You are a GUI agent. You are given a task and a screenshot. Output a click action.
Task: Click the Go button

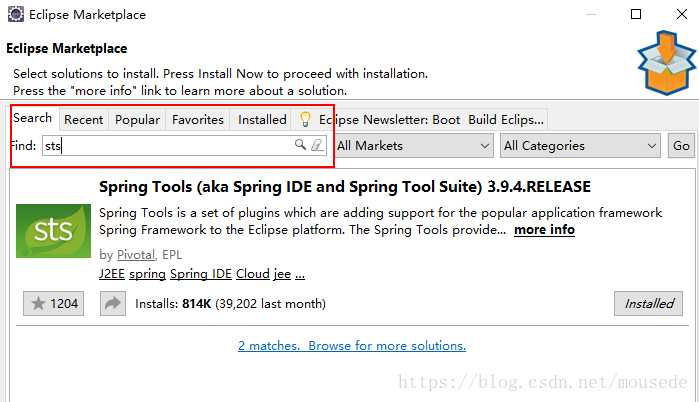(x=681, y=145)
